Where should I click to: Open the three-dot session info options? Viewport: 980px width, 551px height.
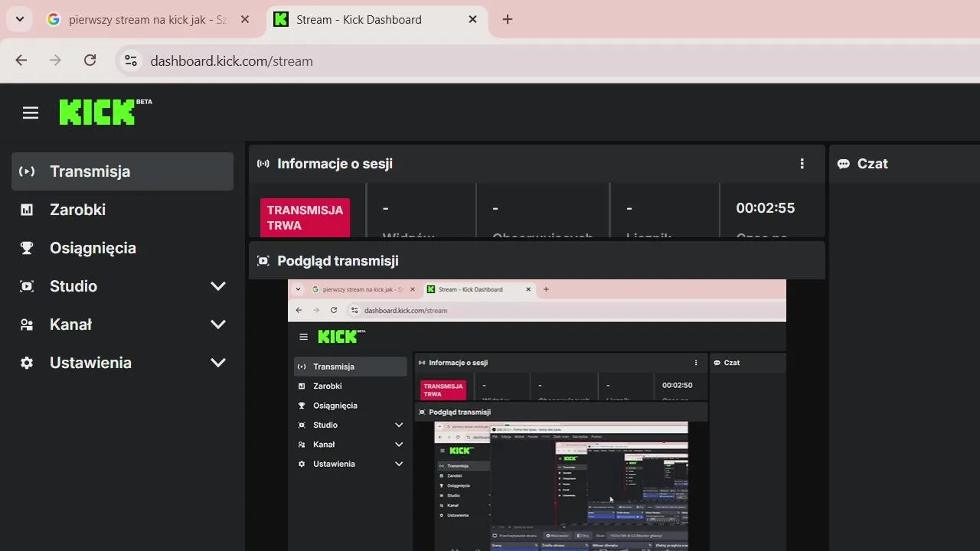[x=802, y=164]
